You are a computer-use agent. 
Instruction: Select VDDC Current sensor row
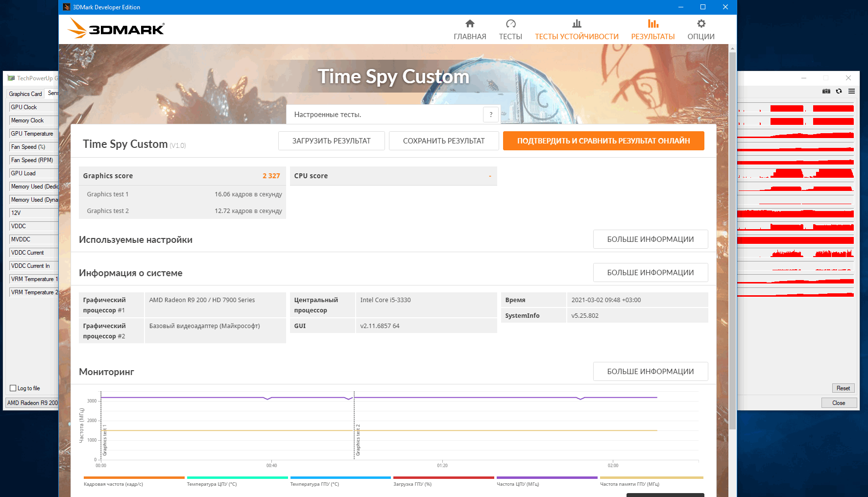(x=34, y=253)
